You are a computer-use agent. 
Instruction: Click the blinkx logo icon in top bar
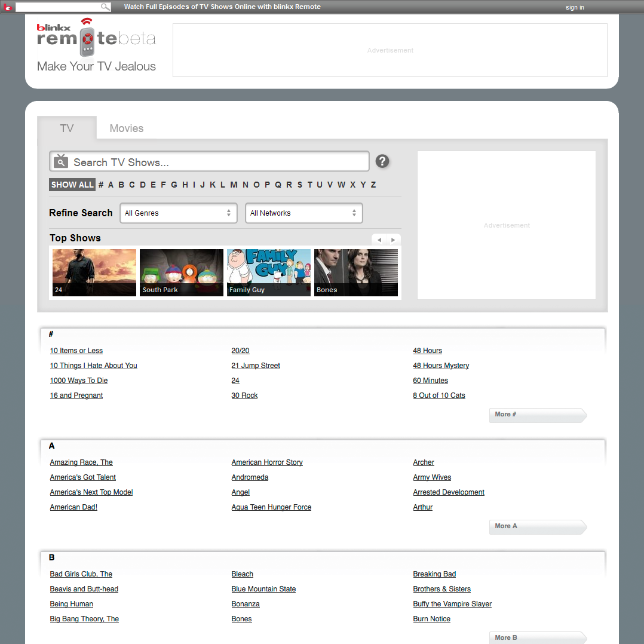click(x=8, y=7)
